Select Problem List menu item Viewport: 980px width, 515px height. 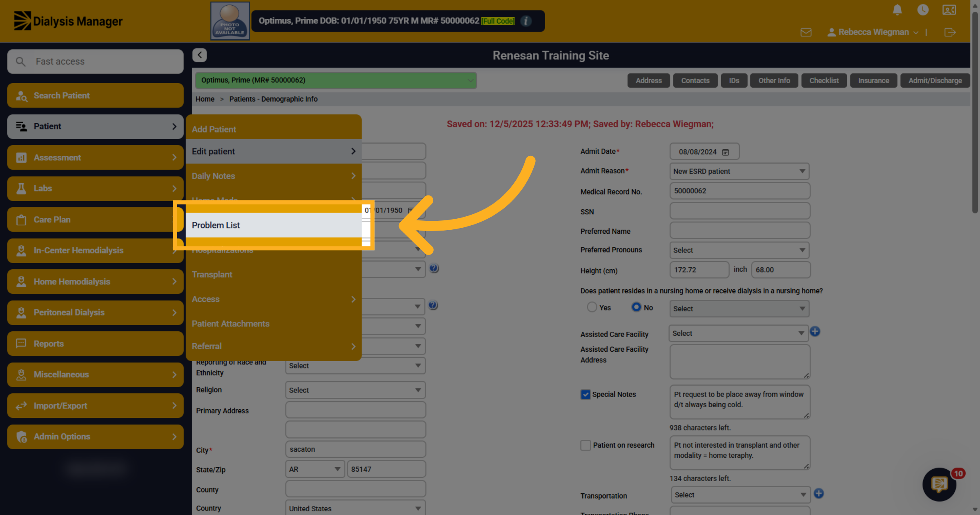point(274,225)
